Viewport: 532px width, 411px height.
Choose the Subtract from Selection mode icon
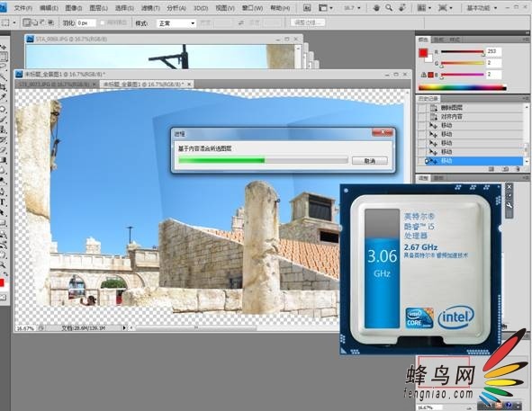pyautogui.click(x=42, y=22)
